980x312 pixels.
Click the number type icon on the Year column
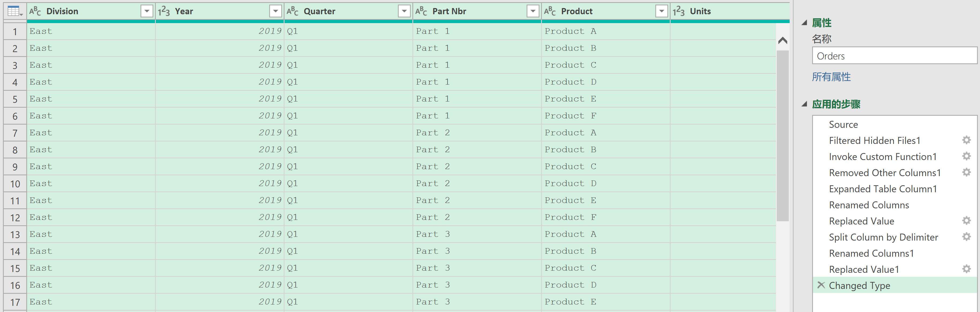[x=164, y=12]
